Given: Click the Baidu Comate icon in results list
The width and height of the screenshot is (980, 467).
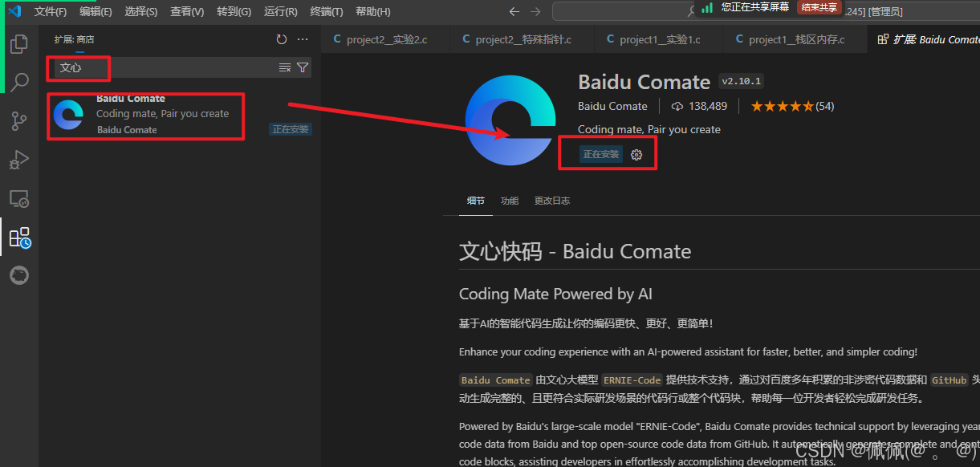Looking at the screenshot, I should 68,116.
